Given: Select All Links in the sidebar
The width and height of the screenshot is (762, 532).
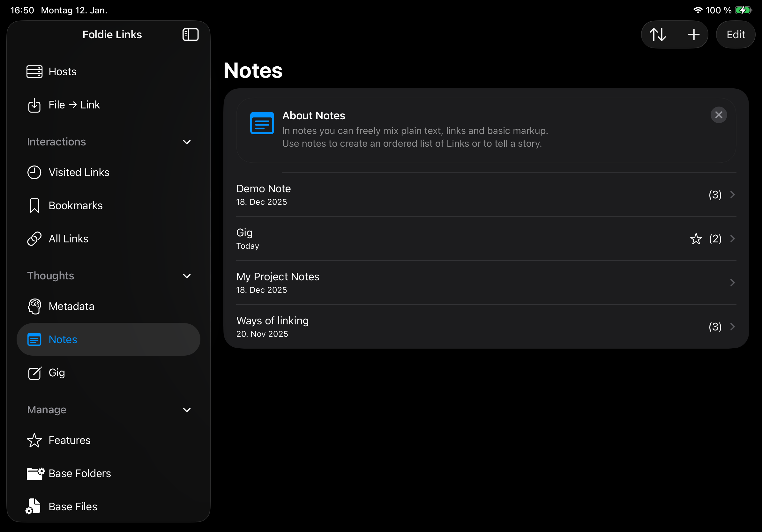Looking at the screenshot, I should (x=68, y=239).
